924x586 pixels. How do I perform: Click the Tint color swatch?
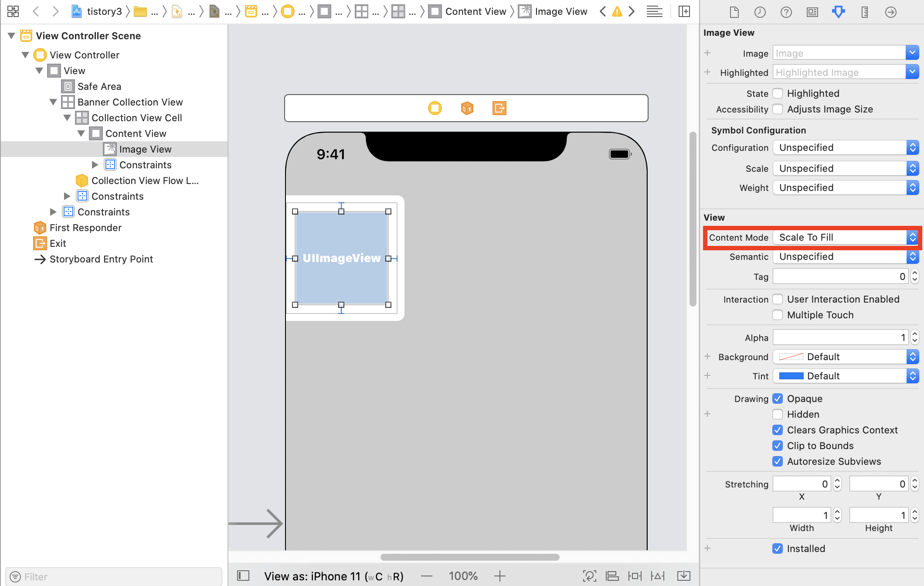pos(791,376)
